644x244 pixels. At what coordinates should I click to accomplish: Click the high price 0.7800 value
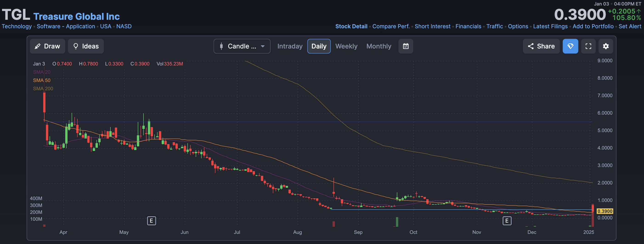90,64
